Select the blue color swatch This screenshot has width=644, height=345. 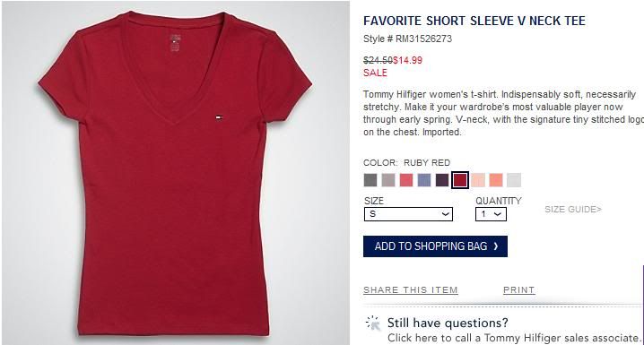click(424, 180)
